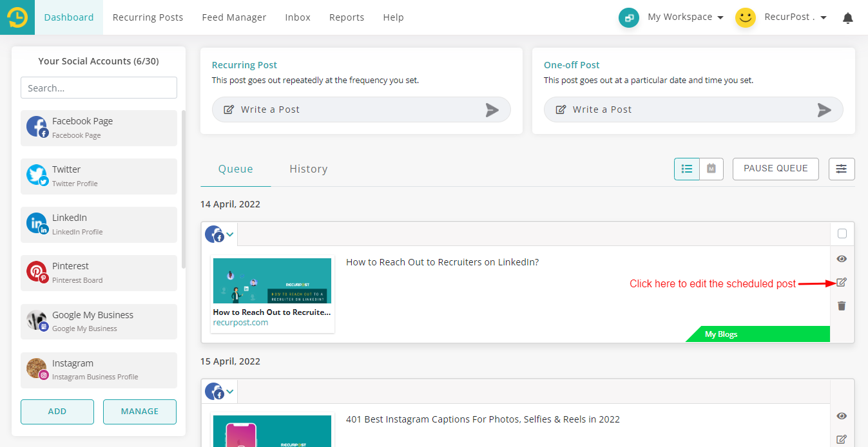Select the 'Instagram Business Profile' account row
868x447 pixels.
tap(99, 370)
